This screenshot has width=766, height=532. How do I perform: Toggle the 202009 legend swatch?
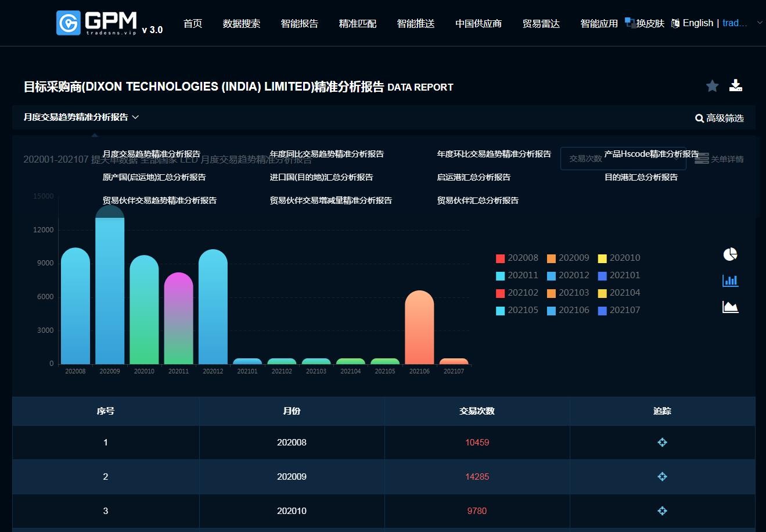point(551,258)
